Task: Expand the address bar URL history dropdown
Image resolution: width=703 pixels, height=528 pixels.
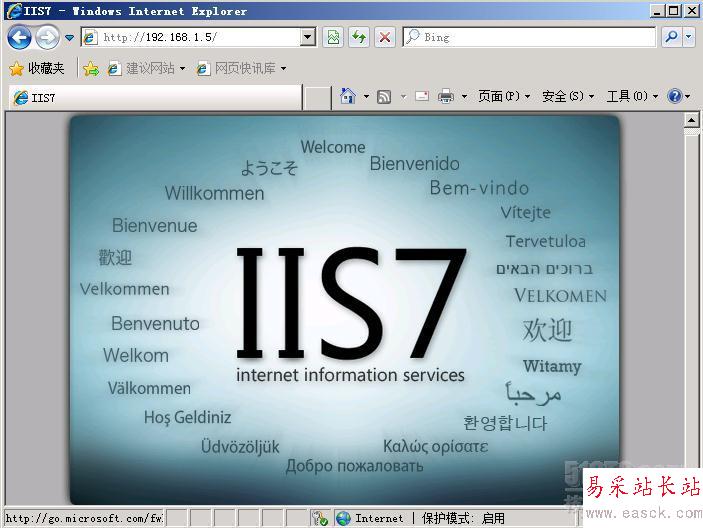Action: (x=308, y=37)
